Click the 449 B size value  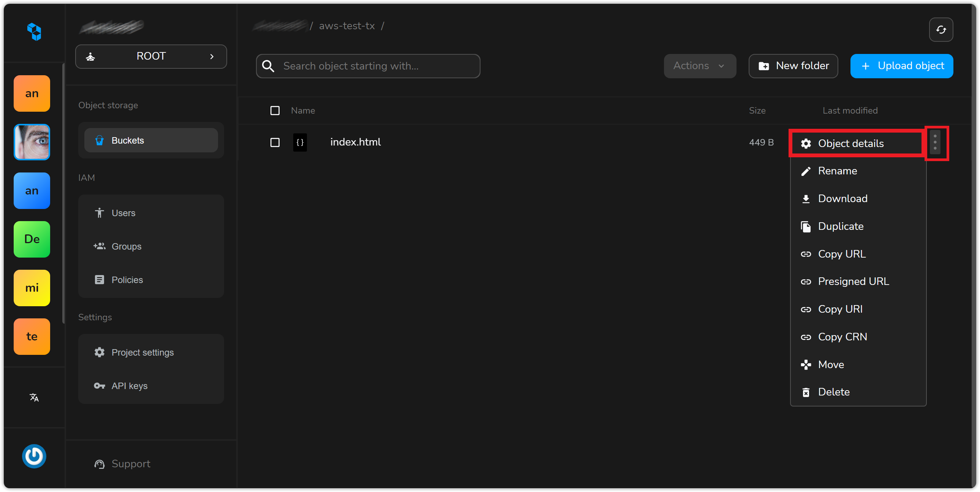click(x=761, y=142)
